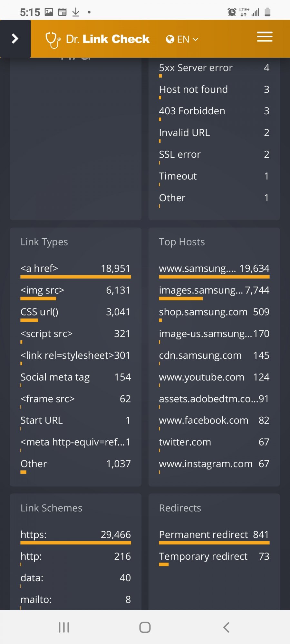
Task: Select the 5xx Server error row
Action: (214, 70)
